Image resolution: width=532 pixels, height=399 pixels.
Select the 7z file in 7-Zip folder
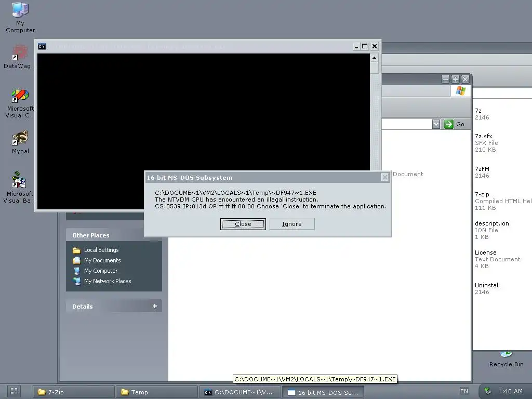pos(482,114)
